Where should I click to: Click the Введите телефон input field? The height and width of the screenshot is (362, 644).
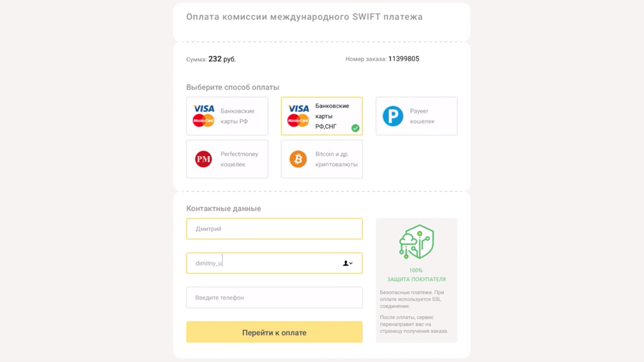(274, 297)
